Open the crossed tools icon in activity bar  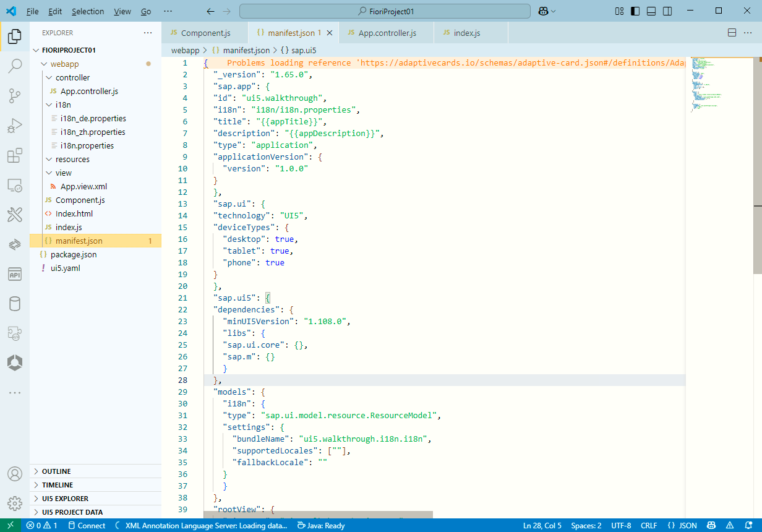[x=15, y=215]
